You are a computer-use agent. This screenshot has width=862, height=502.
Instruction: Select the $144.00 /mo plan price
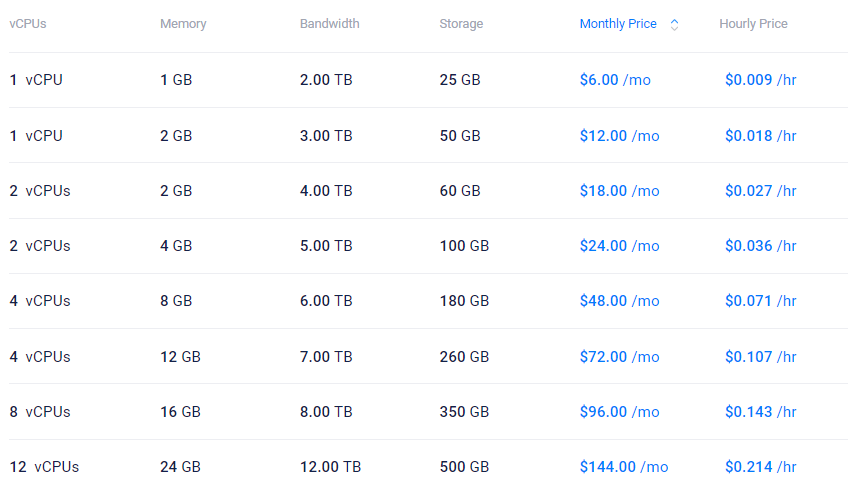click(x=623, y=467)
